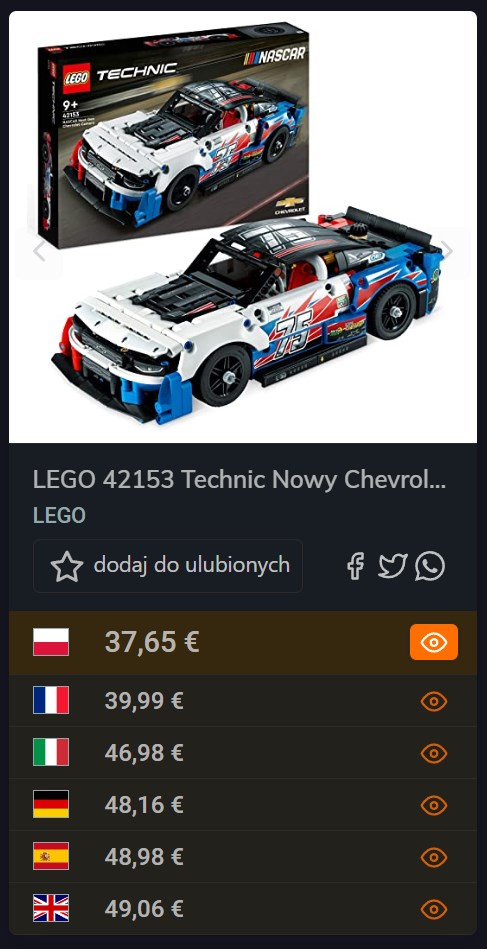Show next product image with right arrow

[x=447, y=250]
